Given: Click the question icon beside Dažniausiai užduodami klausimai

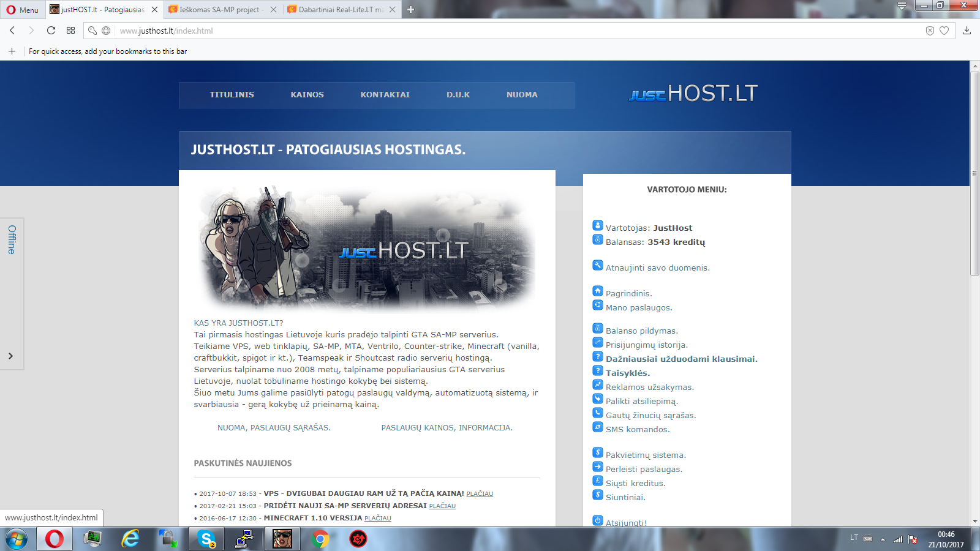Looking at the screenshot, I should click(598, 356).
